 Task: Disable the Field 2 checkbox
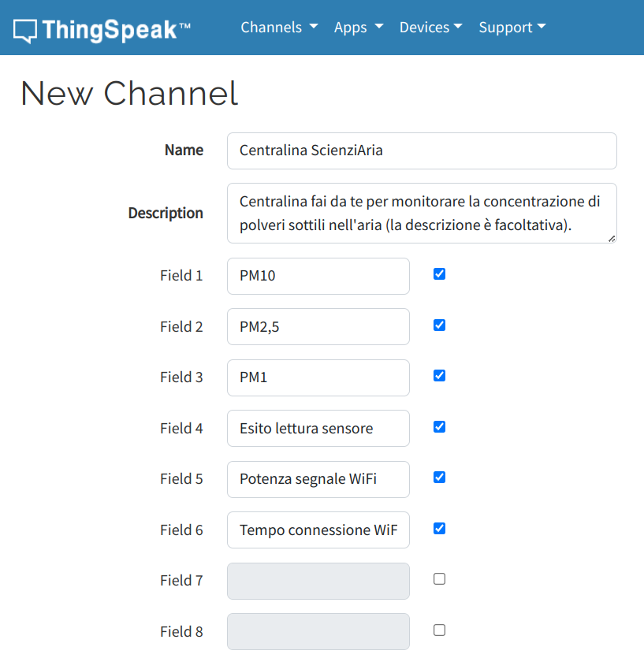tap(439, 325)
